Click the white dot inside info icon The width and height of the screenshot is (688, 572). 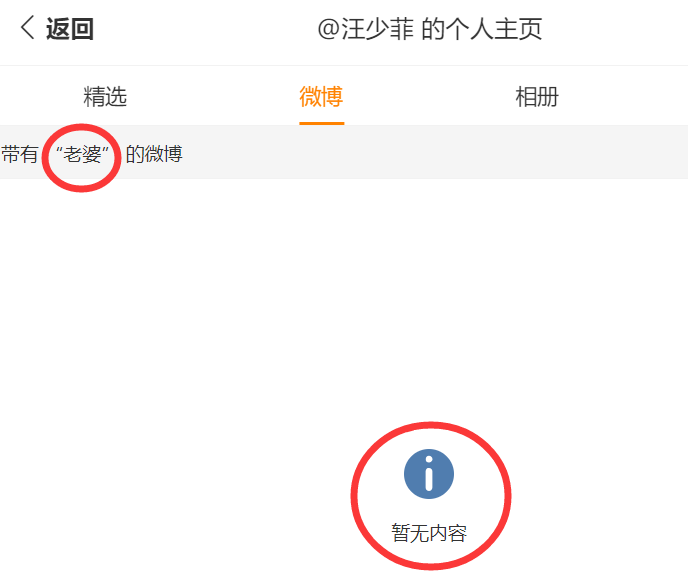click(x=429, y=460)
